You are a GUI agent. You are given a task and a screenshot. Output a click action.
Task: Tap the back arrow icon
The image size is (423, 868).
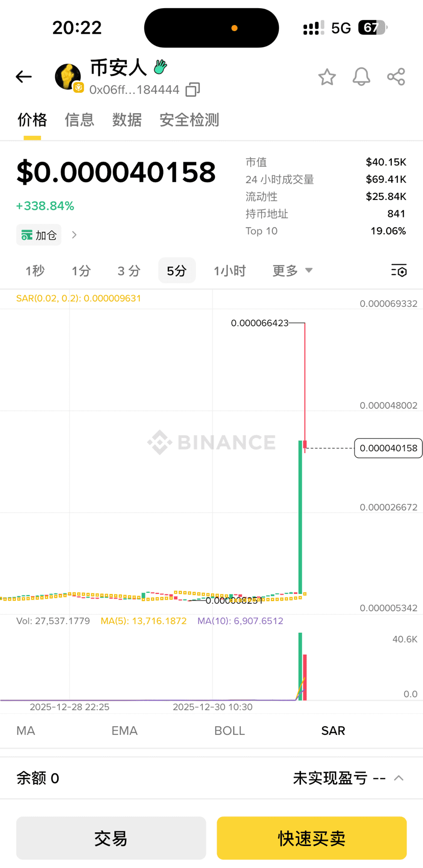coord(24,77)
